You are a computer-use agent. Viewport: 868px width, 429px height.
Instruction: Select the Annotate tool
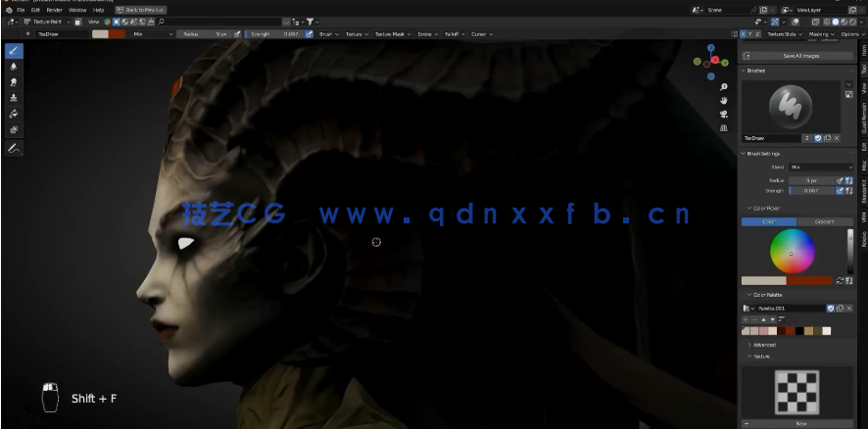click(x=14, y=148)
